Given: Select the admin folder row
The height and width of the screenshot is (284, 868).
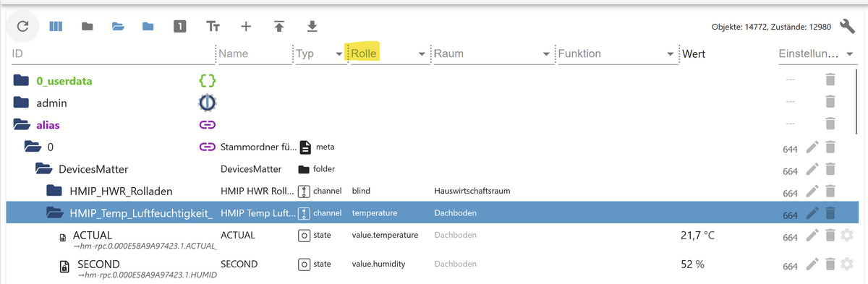Looking at the screenshot, I should coord(434,103).
